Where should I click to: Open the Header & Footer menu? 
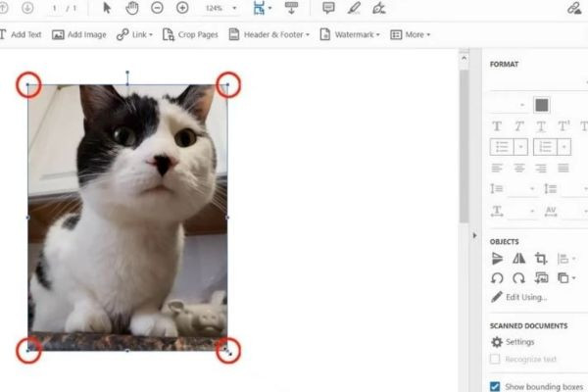point(269,34)
